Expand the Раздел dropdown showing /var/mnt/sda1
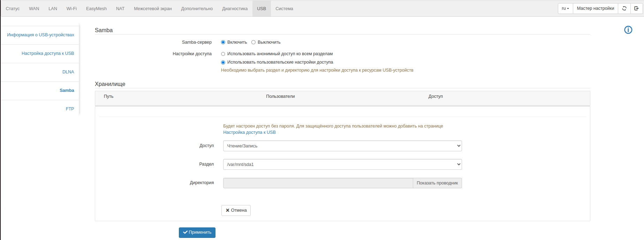Image resolution: width=644 pixels, height=240 pixels. coord(342,165)
